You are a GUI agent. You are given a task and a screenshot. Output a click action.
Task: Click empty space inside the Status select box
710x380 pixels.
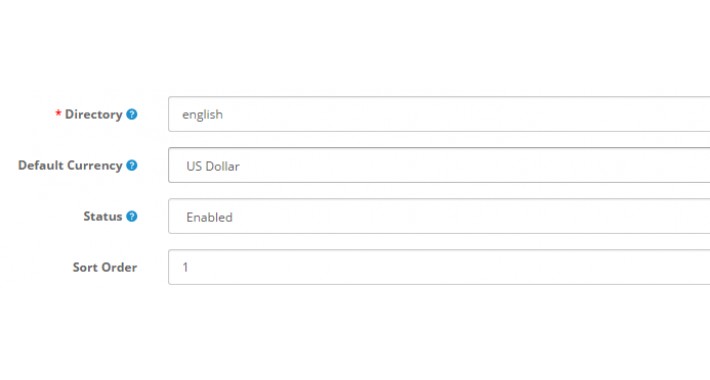(x=453, y=216)
